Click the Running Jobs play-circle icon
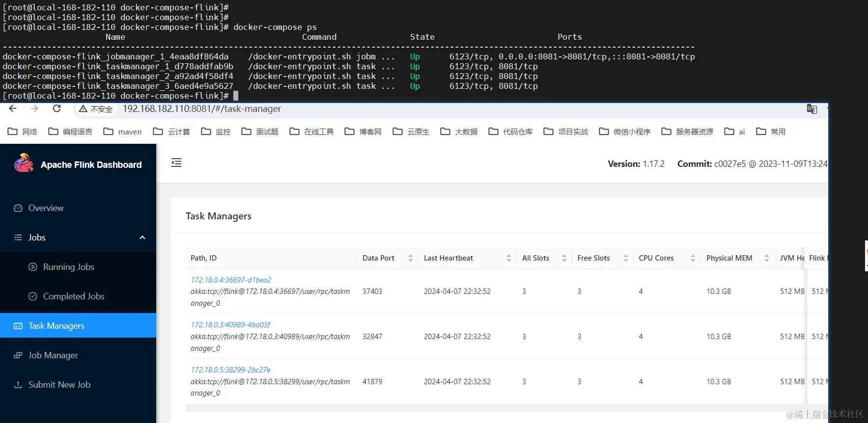The image size is (868, 423). pyautogui.click(x=33, y=267)
